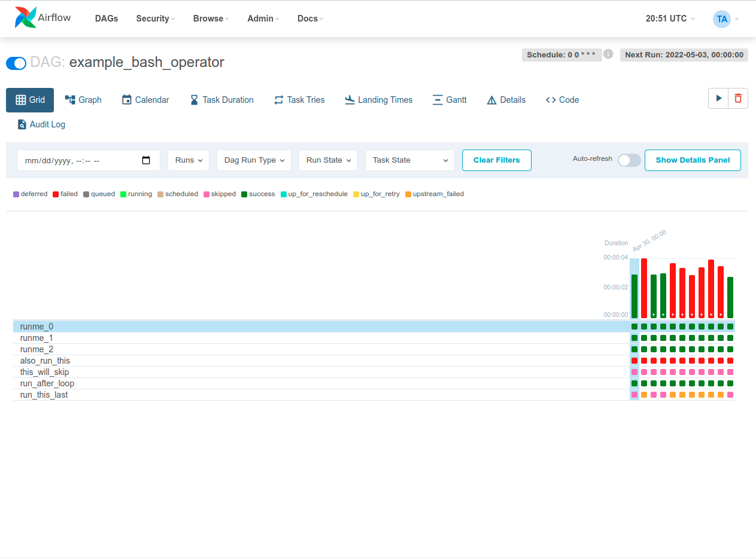Click the Schedule: 0 0 * * * label
Viewport: 756px width, 558px height.
click(562, 55)
